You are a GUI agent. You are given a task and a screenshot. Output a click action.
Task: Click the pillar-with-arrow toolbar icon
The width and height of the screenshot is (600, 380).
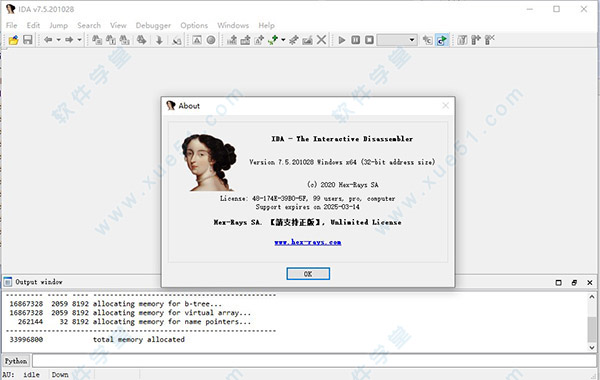476,40
